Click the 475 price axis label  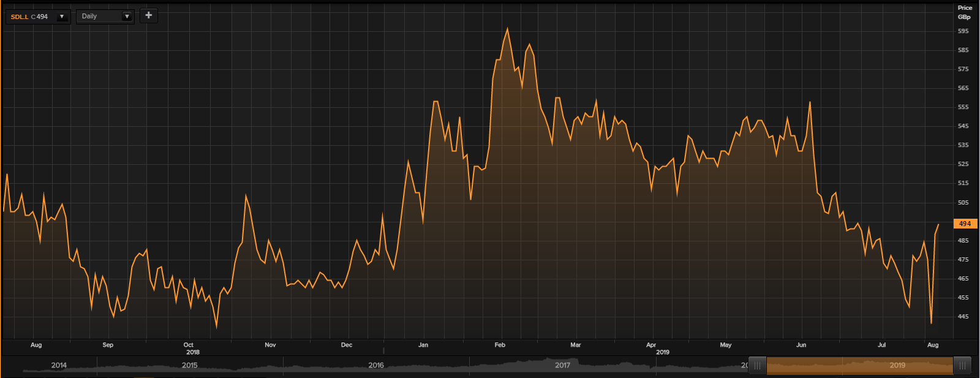(963, 260)
